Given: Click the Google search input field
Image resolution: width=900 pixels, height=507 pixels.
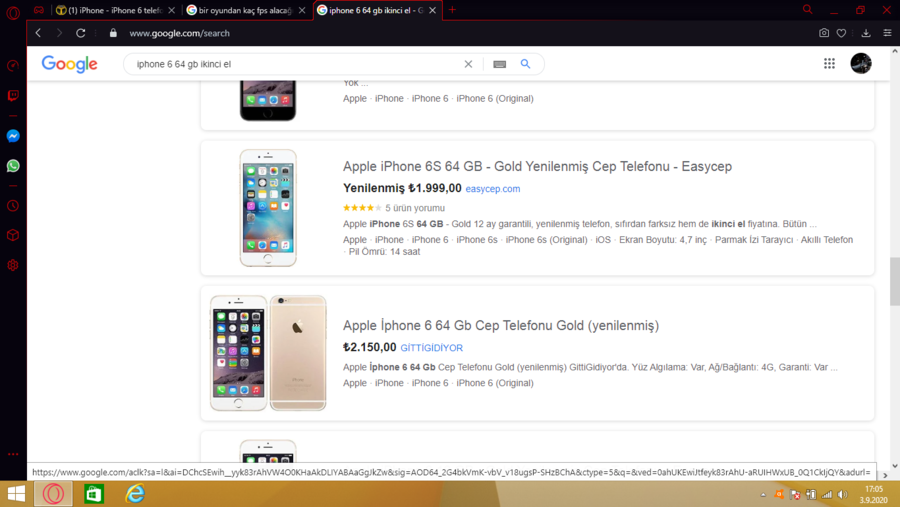Looking at the screenshot, I should pyautogui.click(x=296, y=64).
